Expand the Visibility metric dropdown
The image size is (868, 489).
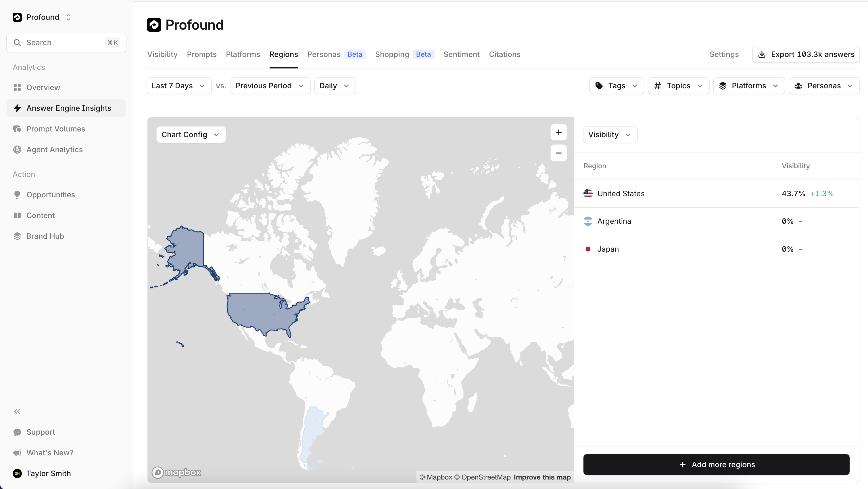(610, 135)
